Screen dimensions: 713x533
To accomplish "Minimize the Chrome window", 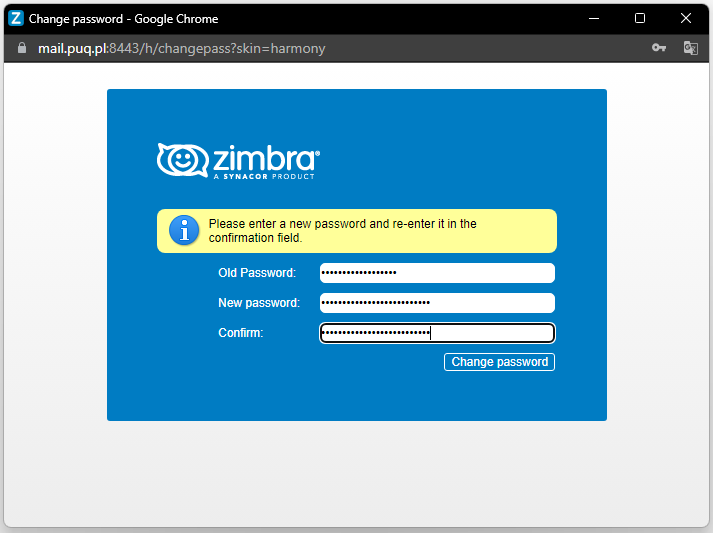I will 594,19.
